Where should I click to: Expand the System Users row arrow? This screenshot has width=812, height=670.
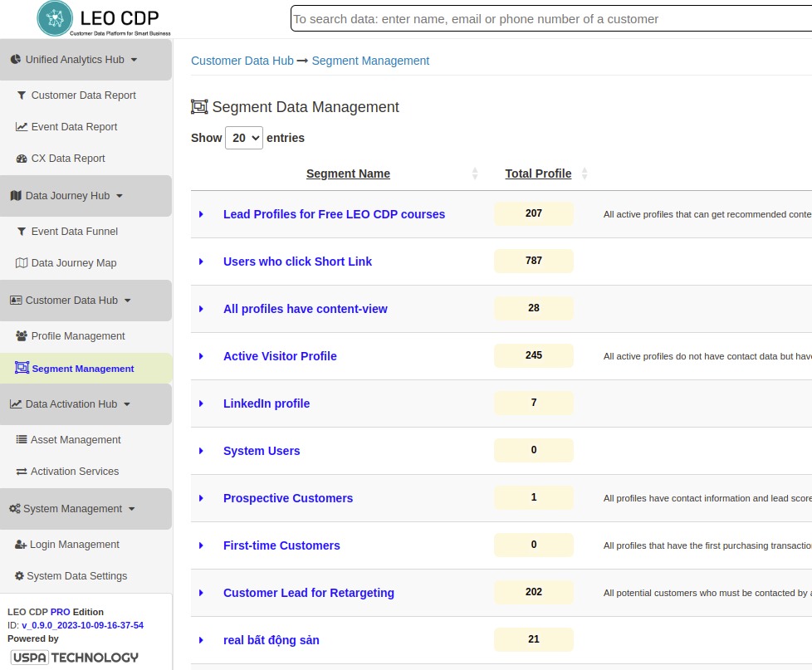(202, 451)
